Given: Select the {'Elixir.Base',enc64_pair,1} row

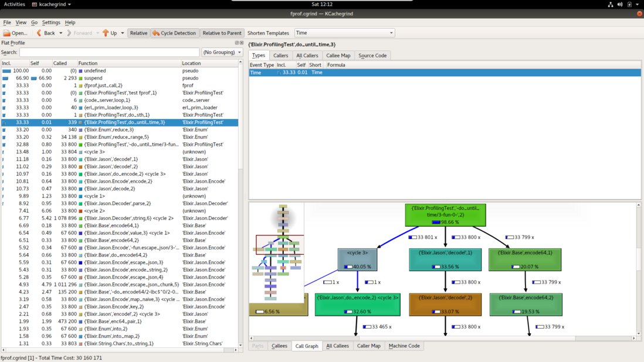Looking at the screenshot, I should click(119, 322).
